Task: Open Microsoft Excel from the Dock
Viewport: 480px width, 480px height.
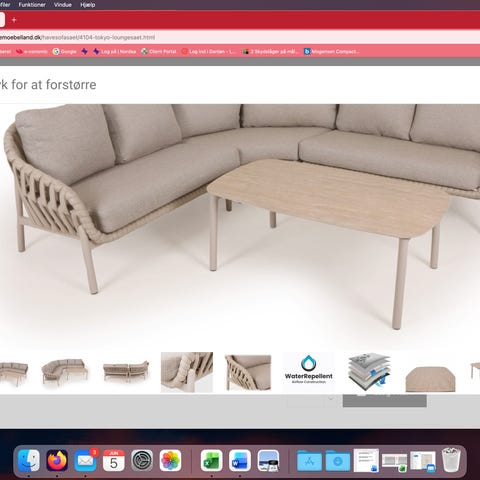Action: [x=212, y=460]
